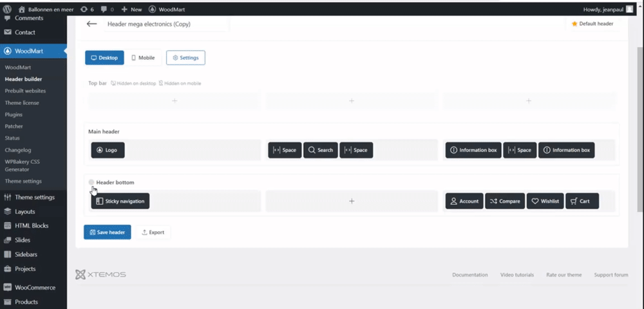Open the 6 pending updates icon
The width and height of the screenshot is (644, 309).
coord(87,9)
